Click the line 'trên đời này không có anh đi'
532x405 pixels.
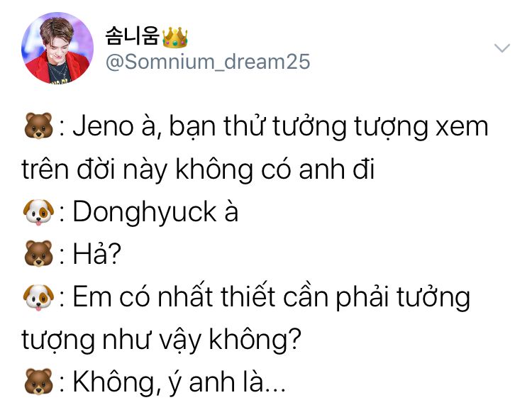(198, 169)
